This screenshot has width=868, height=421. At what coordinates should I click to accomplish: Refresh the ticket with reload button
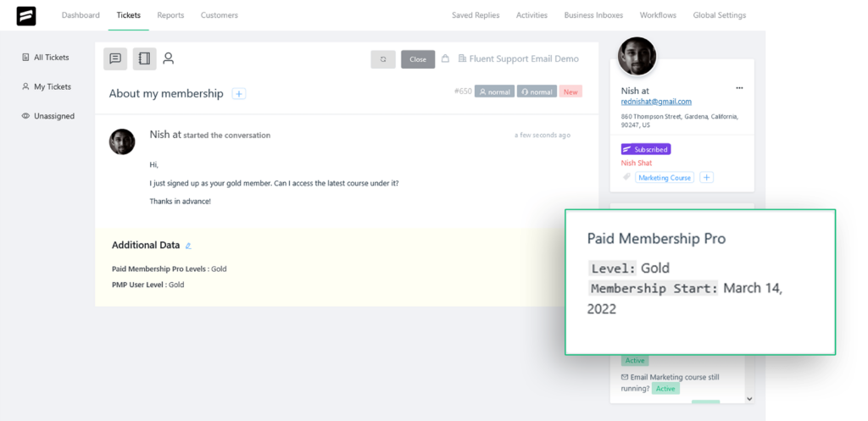tap(383, 59)
